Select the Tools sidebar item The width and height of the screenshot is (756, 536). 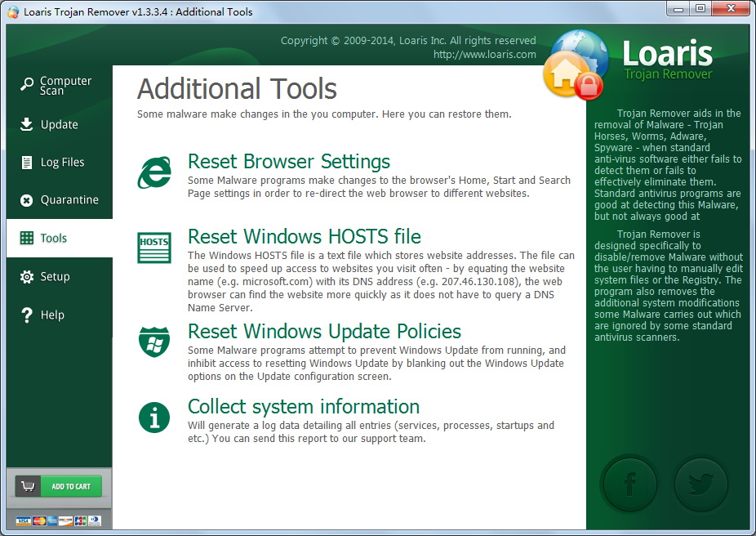coord(60,238)
